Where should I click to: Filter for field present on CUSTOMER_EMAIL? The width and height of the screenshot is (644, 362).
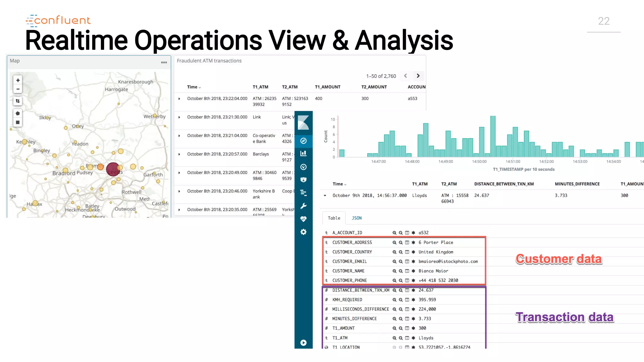click(x=413, y=261)
